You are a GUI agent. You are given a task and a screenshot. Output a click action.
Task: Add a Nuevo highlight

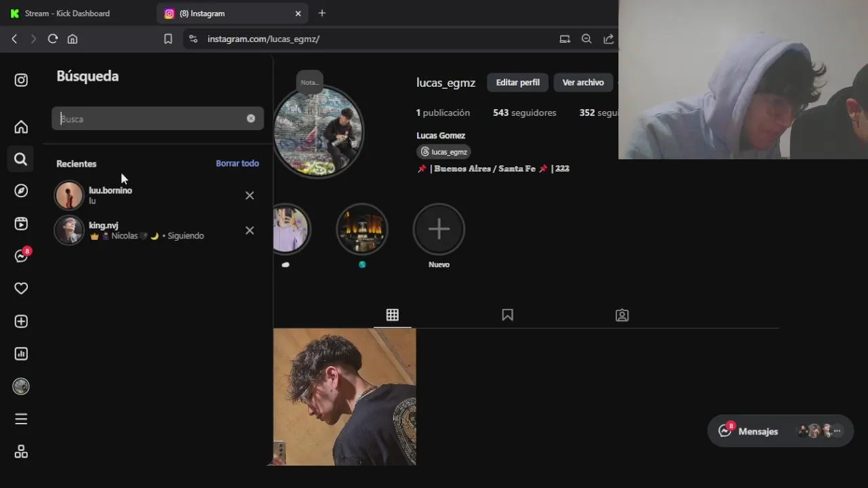point(439,229)
